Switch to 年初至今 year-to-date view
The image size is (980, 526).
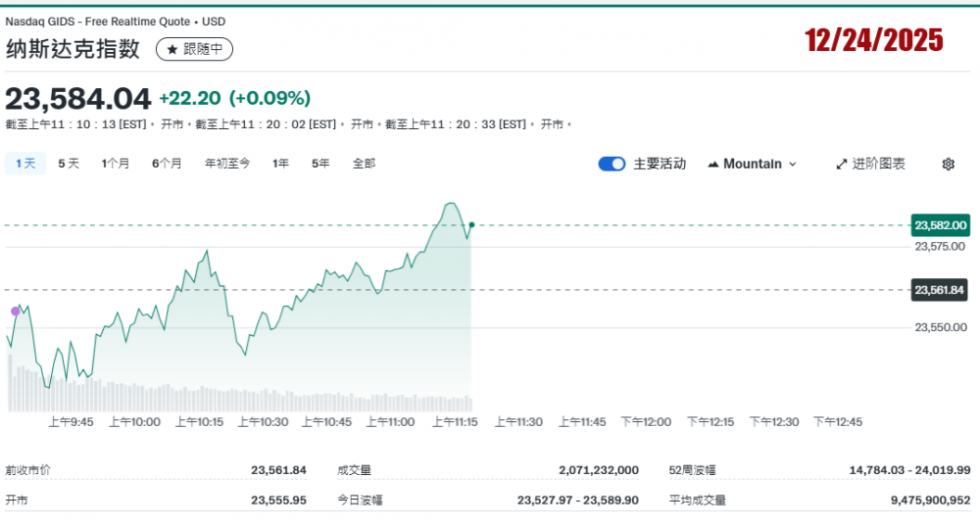coord(227,164)
